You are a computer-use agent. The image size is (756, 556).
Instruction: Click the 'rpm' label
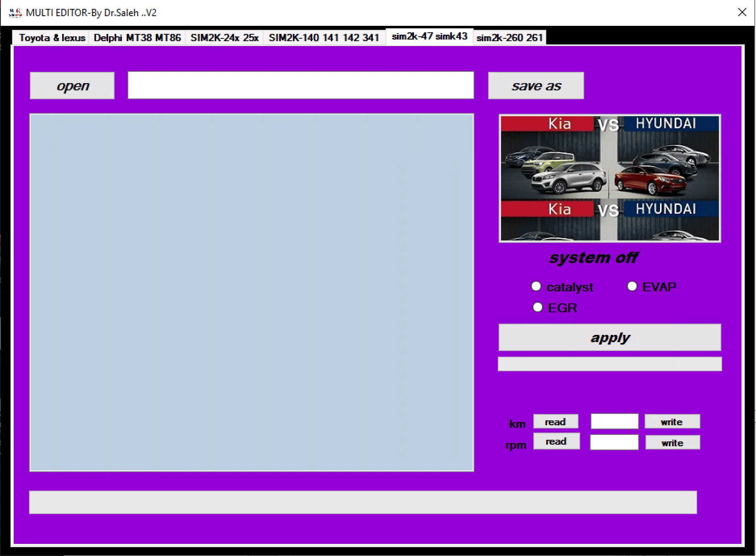[x=516, y=445]
